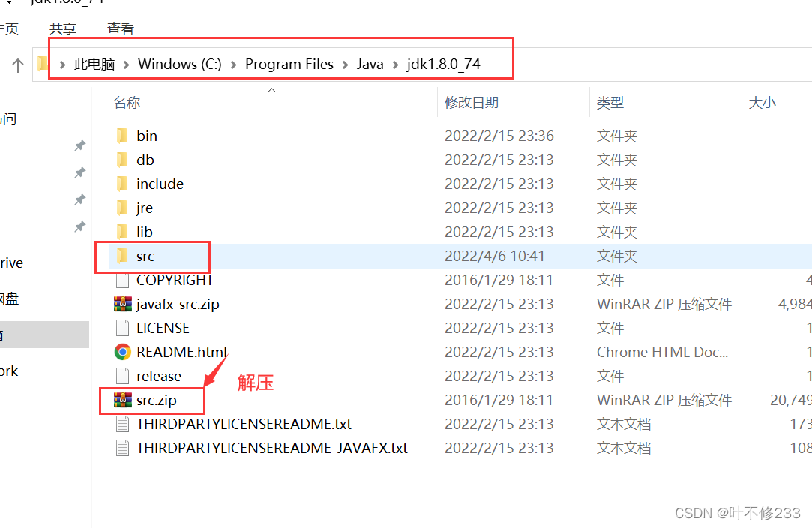Viewport: 812px width, 528px height.
Task: Click the pin icon beside the db row
Action: 79,172
